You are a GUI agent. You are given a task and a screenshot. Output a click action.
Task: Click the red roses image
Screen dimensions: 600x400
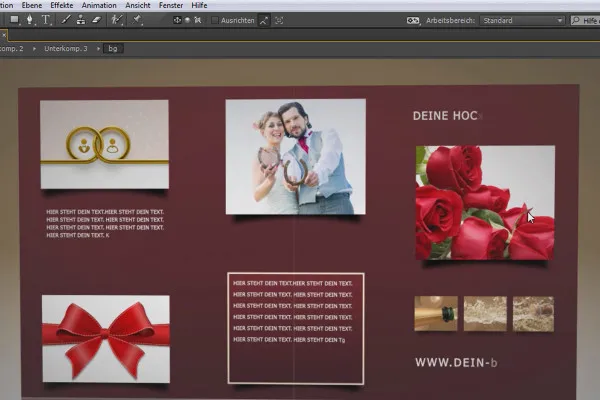click(x=485, y=202)
